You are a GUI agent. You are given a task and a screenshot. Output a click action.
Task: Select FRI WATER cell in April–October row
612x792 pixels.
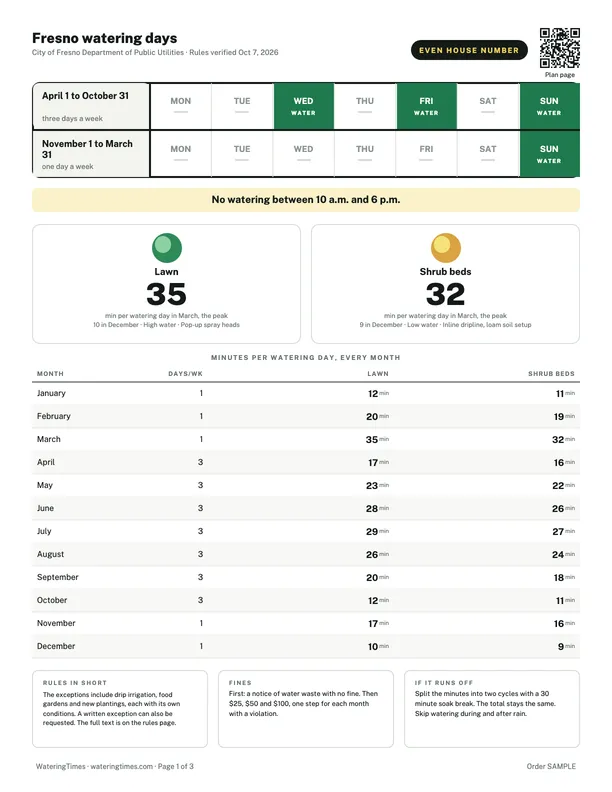click(426, 106)
